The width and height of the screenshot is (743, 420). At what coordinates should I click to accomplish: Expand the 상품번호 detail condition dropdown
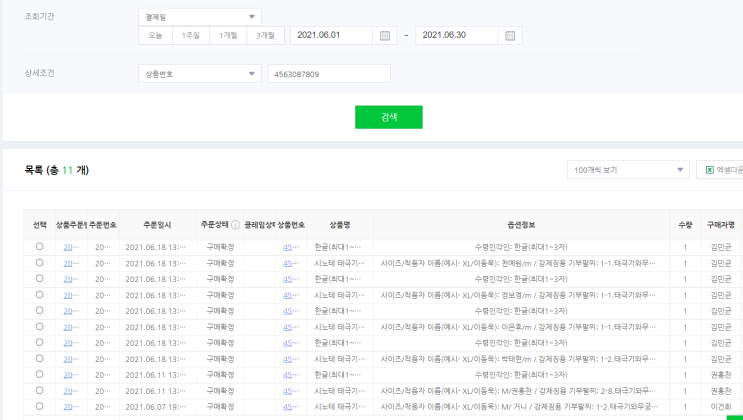199,73
